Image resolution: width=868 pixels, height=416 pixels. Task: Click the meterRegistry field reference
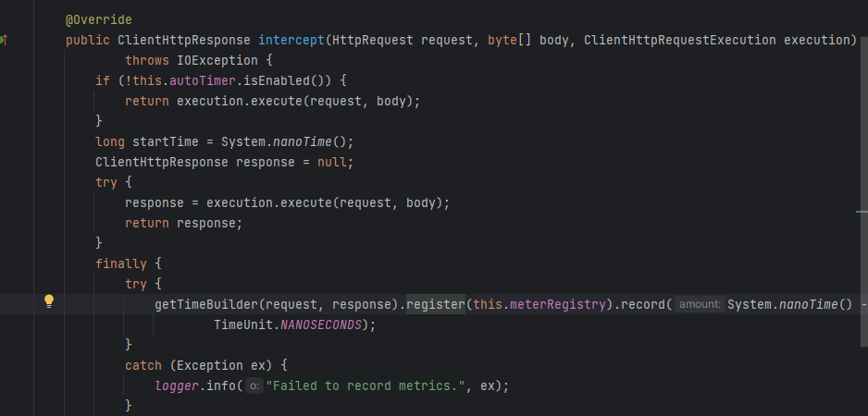point(557,304)
